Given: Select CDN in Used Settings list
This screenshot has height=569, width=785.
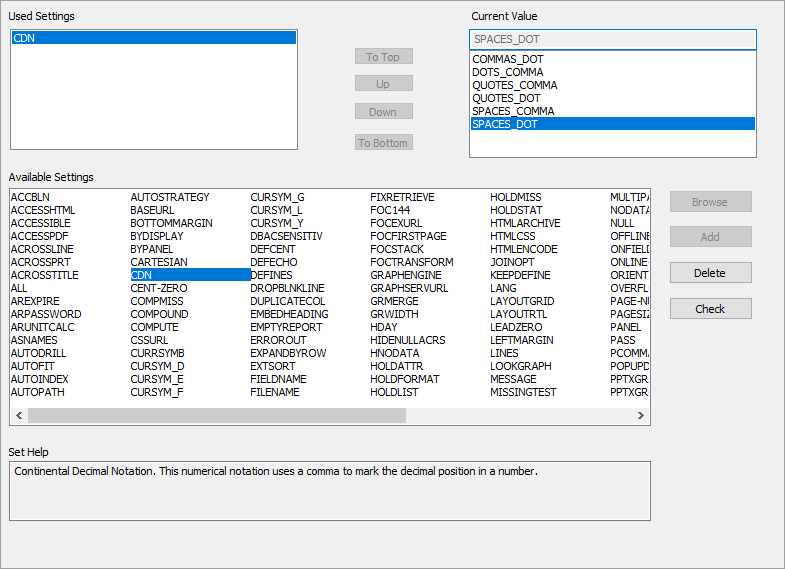Looking at the screenshot, I should click(154, 38).
